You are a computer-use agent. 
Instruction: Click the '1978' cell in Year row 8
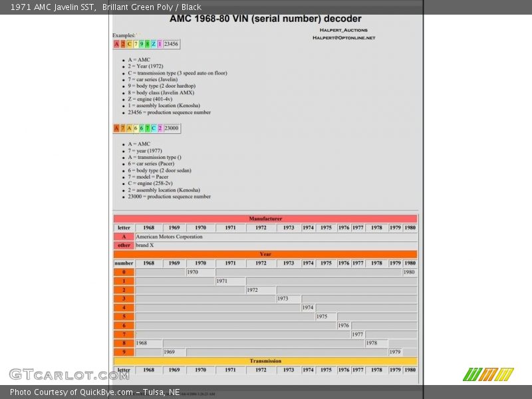coord(376,343)
